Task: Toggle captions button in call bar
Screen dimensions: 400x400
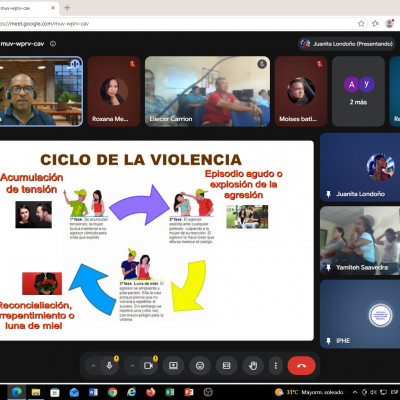Action: tap(226, 366)
